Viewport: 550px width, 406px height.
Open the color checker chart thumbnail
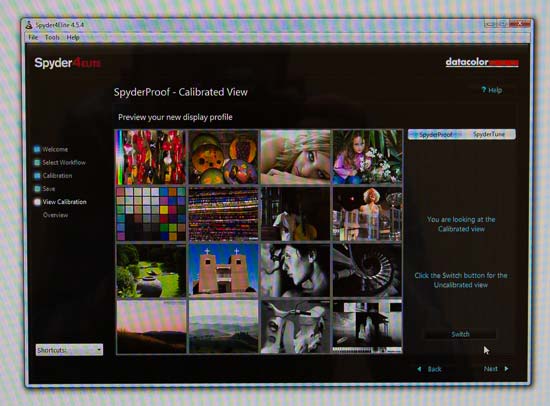(x=151, y=214)
